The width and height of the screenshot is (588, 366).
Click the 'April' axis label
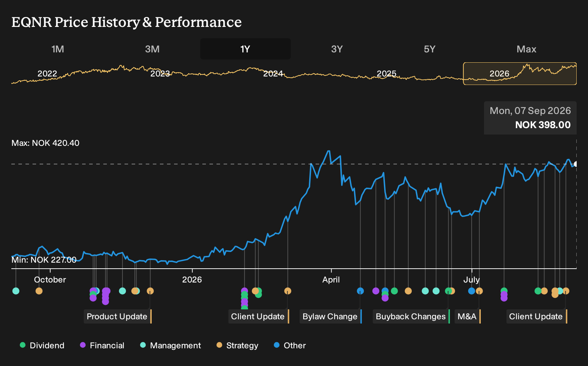point(331,280)
